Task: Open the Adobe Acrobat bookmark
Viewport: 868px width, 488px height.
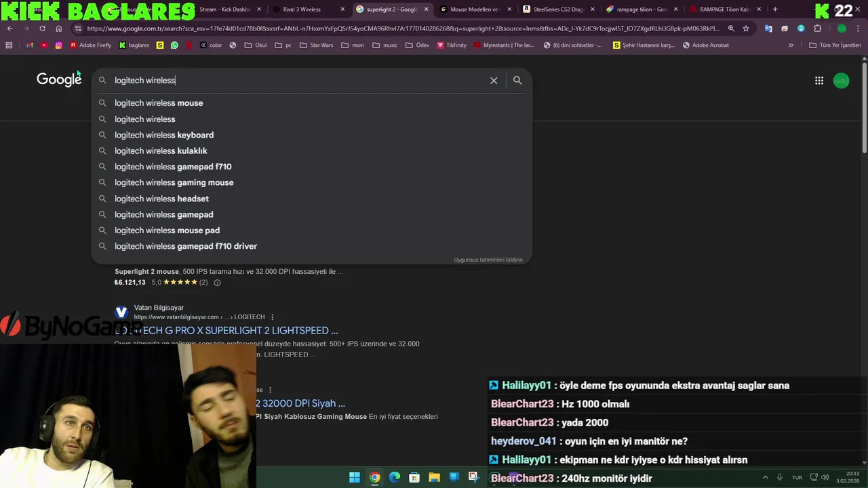Action: pos(706,45)
